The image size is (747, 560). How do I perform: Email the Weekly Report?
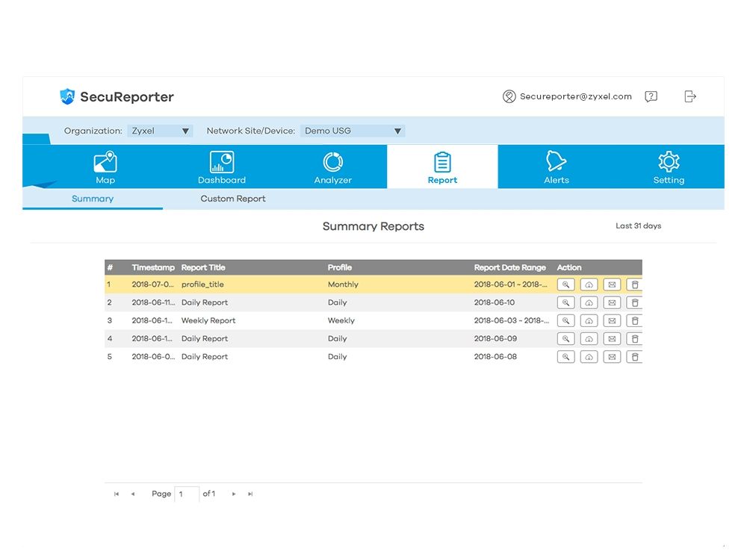pos(612,320)
